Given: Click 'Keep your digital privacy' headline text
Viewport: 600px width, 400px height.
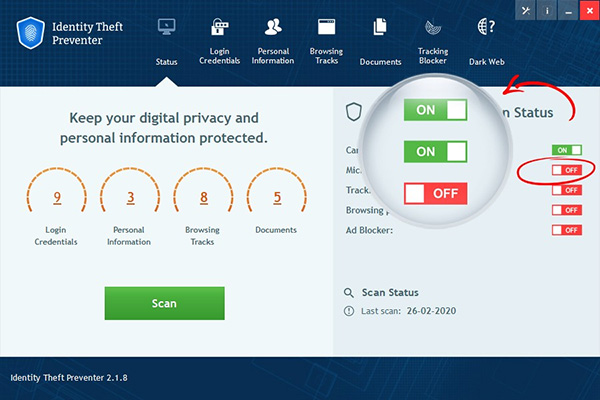Looking at the screenshot, I should (164, 128).
